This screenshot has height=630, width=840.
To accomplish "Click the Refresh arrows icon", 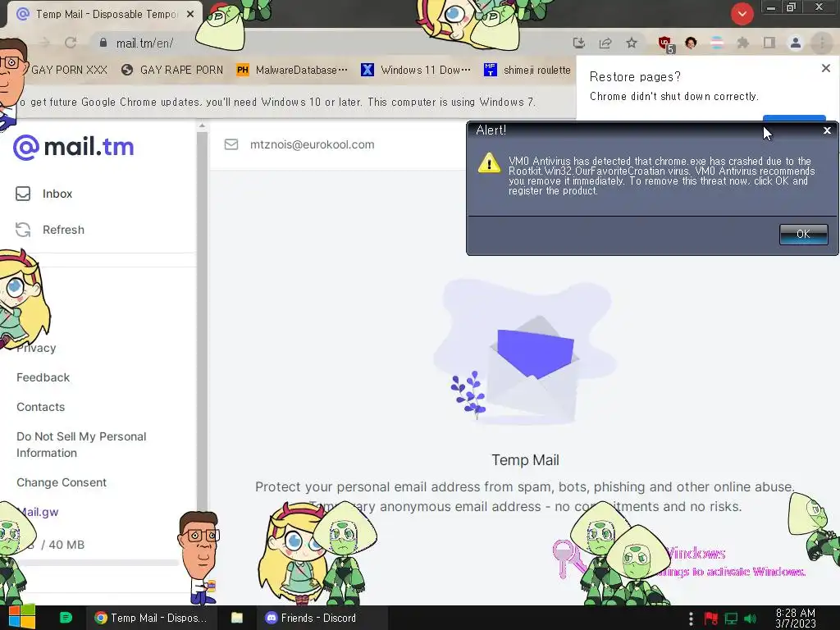I will [x=23, y=230].
